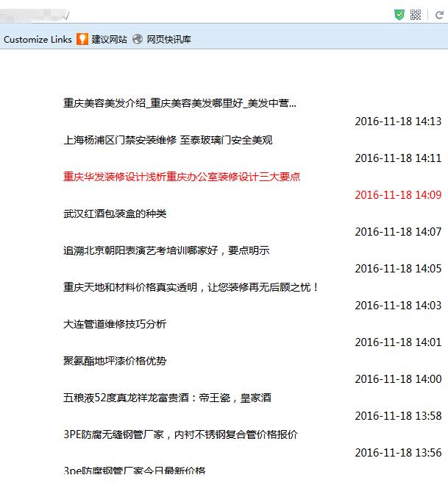Open the QR code icon in the address bar
Screen dimensions: 448x486
(416, 15)
